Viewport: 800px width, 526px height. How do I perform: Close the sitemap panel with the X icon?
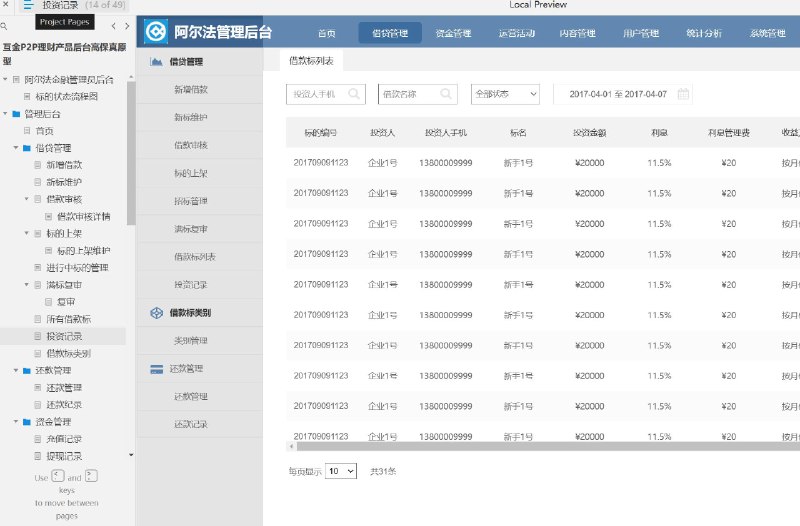tap(6, 4)
